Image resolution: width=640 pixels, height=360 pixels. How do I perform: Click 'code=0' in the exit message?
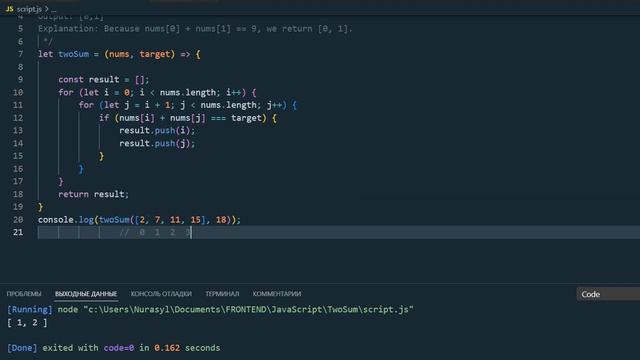pos(119,348)
